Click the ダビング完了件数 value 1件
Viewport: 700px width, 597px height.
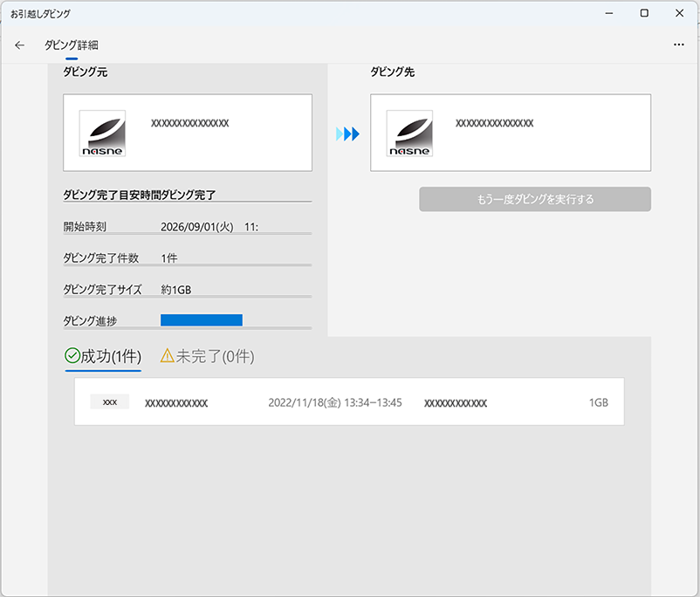(x=169, y=258)
